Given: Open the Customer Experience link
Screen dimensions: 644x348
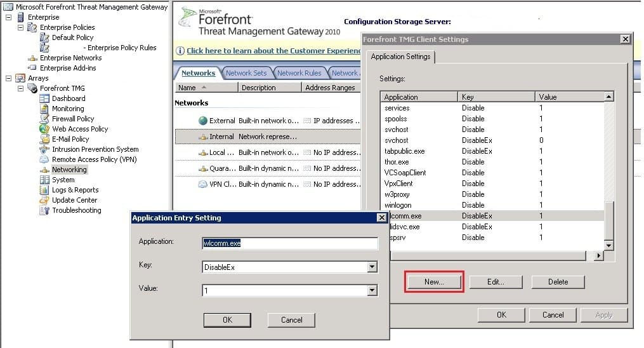Looking at the screenshot, I should click(x=273, y=51).
